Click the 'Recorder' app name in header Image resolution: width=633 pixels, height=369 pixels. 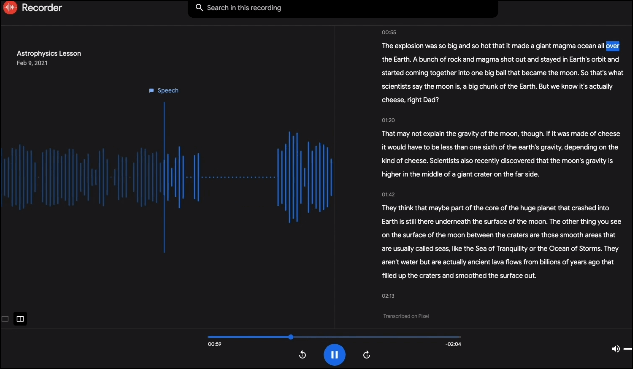click(42, 8)
